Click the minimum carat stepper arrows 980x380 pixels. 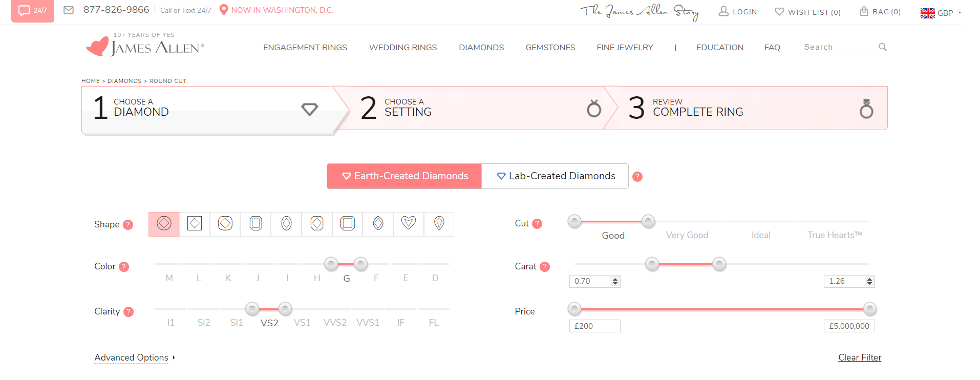pos(615,281)
